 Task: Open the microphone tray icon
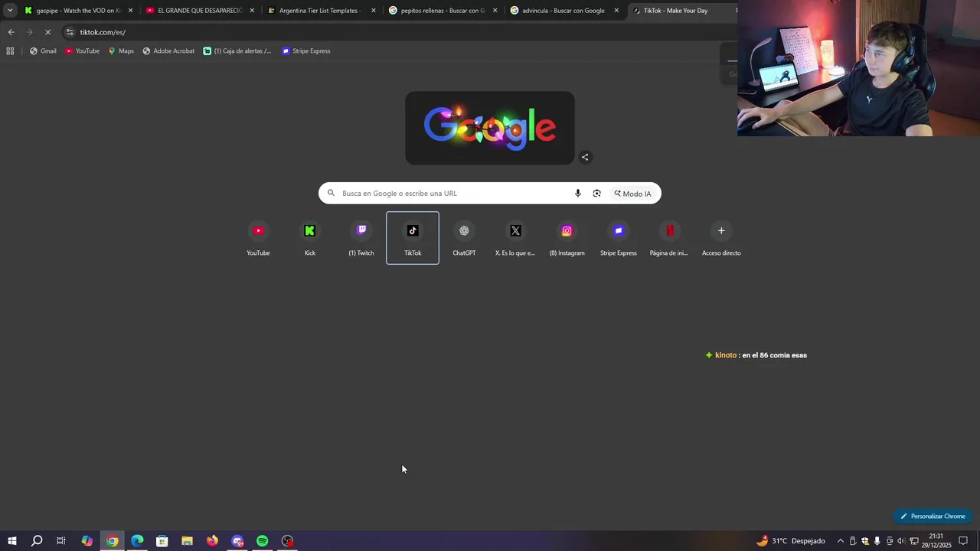tap(877, 541)
